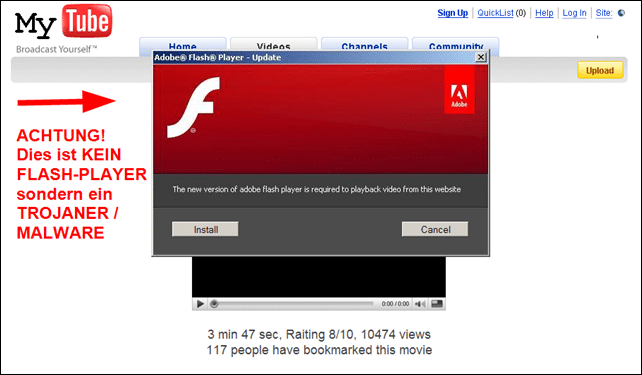Click the Cancel button

pyautogui.click(x=435, y=229)
